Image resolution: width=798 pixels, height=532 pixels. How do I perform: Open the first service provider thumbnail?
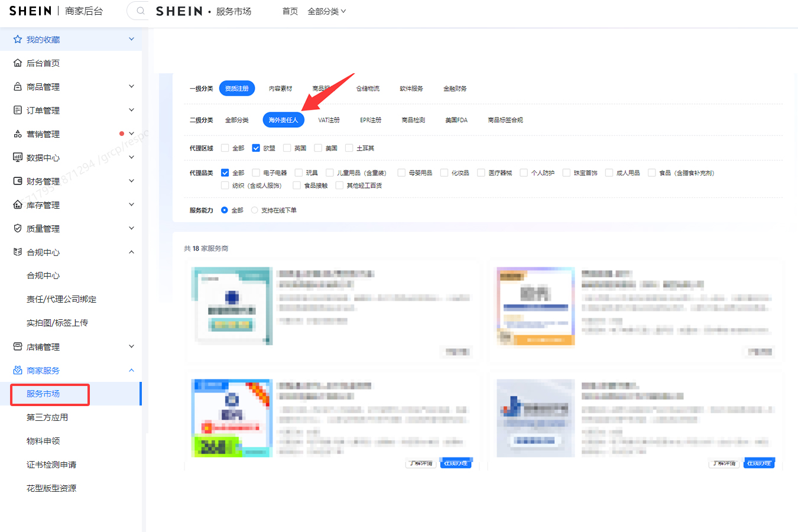(x=232, y=305)
